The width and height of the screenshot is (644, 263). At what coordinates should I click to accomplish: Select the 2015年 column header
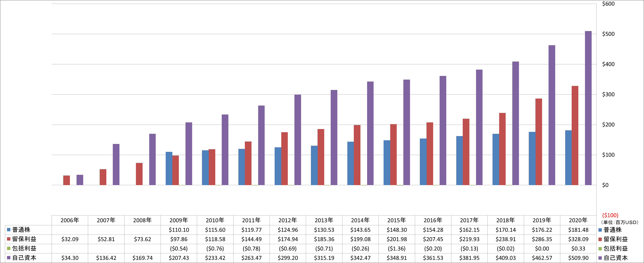[x=397, y=220]
